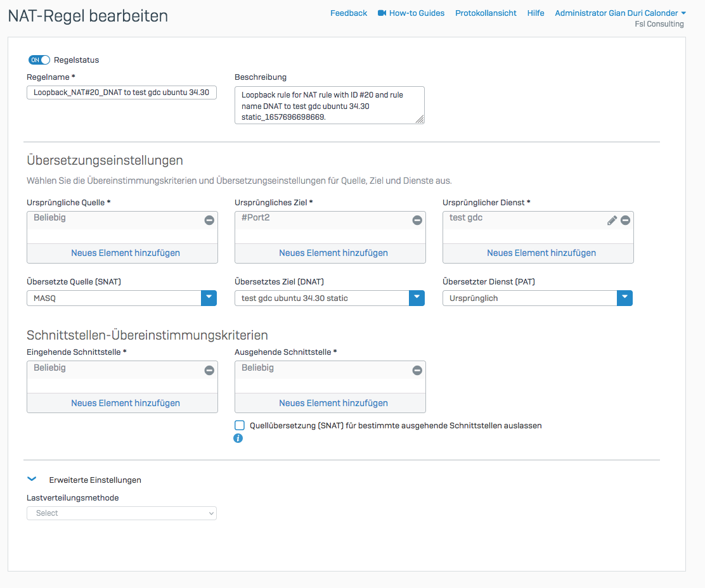Click into the Regelname text field

[x=122, y=93]
